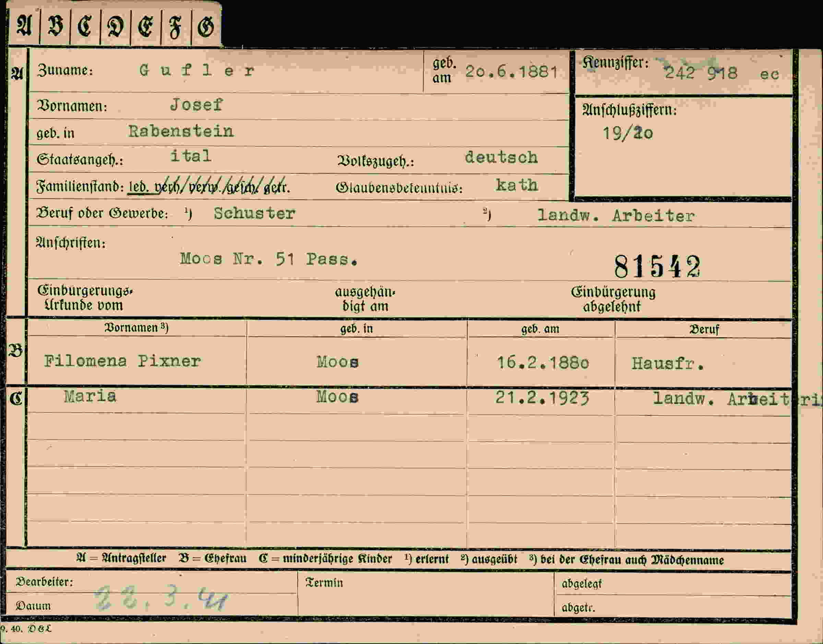Click the child's birthplace 'Moos' in row C
The width and height of the screenshot is (823, 644).
coord(337,397)
